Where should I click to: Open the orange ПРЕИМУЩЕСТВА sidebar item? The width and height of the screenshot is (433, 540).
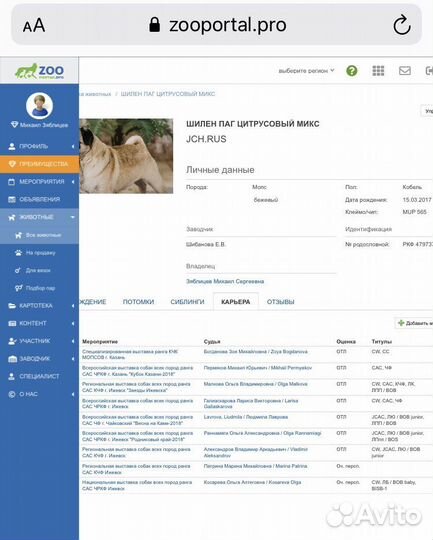(40, 164)
